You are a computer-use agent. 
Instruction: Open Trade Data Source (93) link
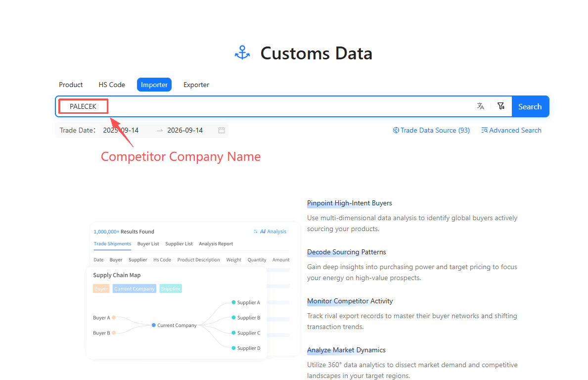[x=431, y=130]
